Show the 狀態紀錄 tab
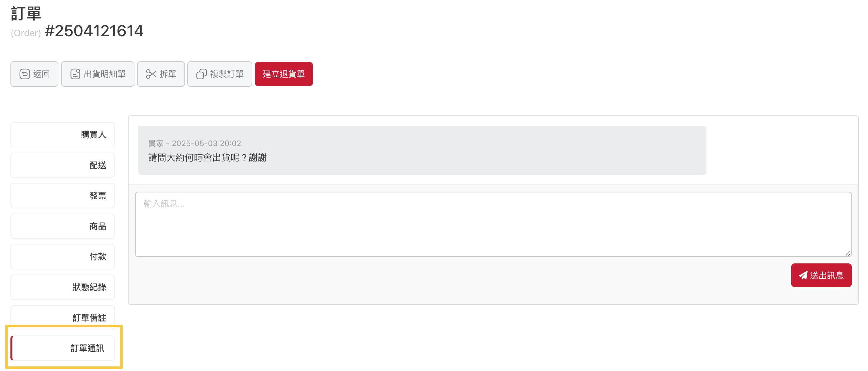 click(x=63, y=287)
